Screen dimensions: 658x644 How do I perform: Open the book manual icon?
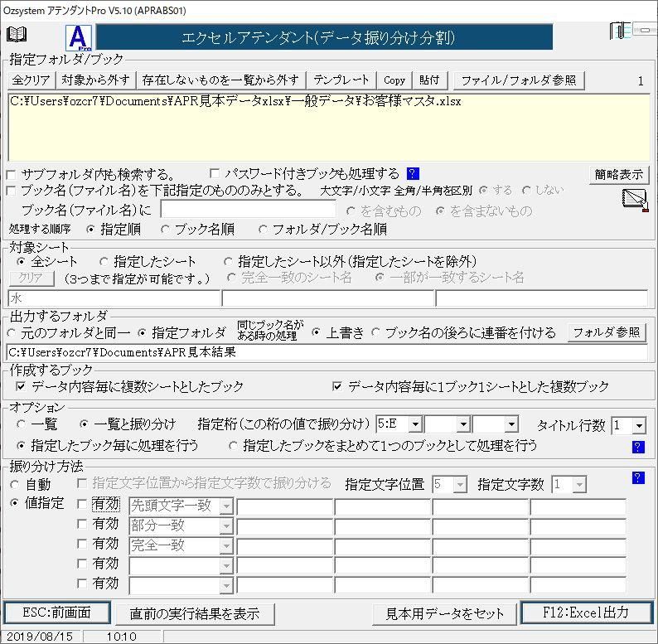[x=17, y=35]
